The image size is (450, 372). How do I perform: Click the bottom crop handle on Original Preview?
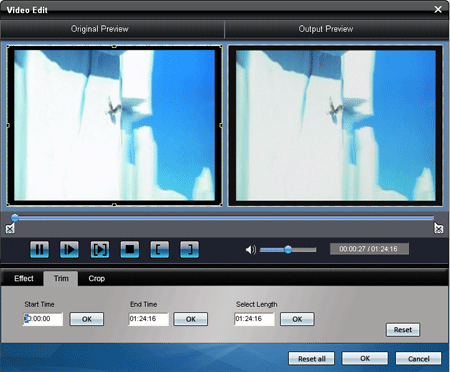(x=114, y=205)
